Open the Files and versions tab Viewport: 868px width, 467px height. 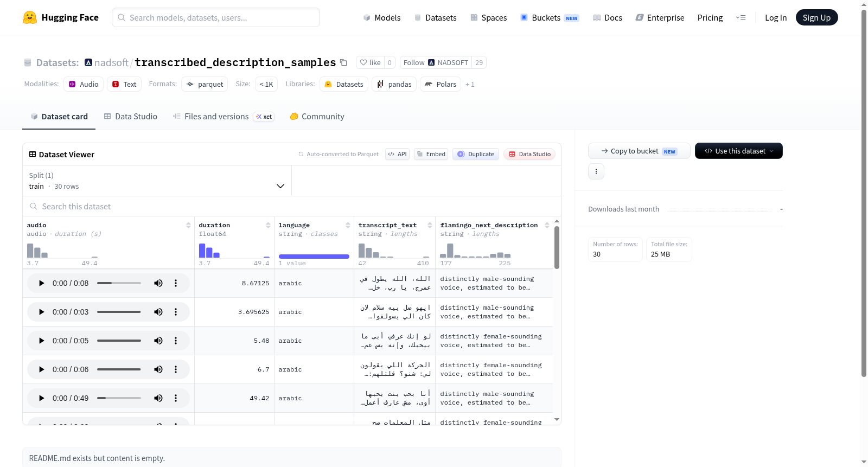coord(224,117)
